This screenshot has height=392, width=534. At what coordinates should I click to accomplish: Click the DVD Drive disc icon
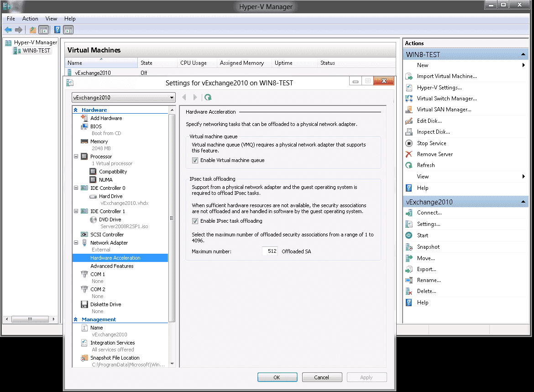pos(93,220)
